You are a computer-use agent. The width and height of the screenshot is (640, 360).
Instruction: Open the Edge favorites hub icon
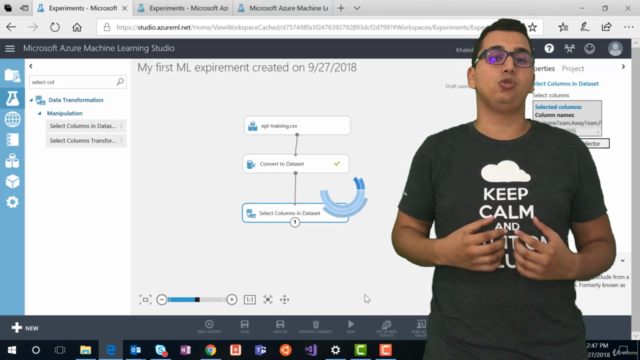pyautogui.click(x=563, y=27)
